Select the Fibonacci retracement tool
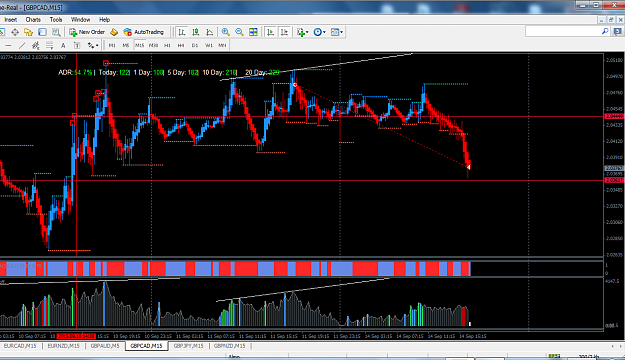 [x=49, y=45]
